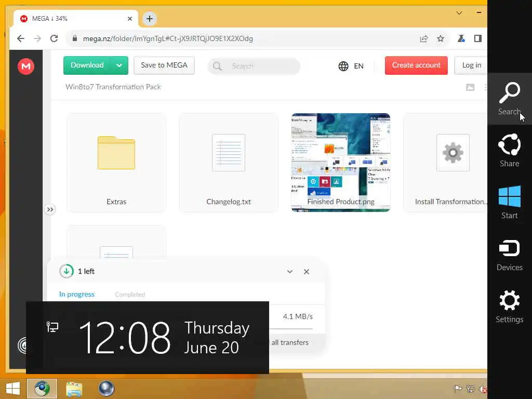Open the MEGA logo home icon

point(26,66)
